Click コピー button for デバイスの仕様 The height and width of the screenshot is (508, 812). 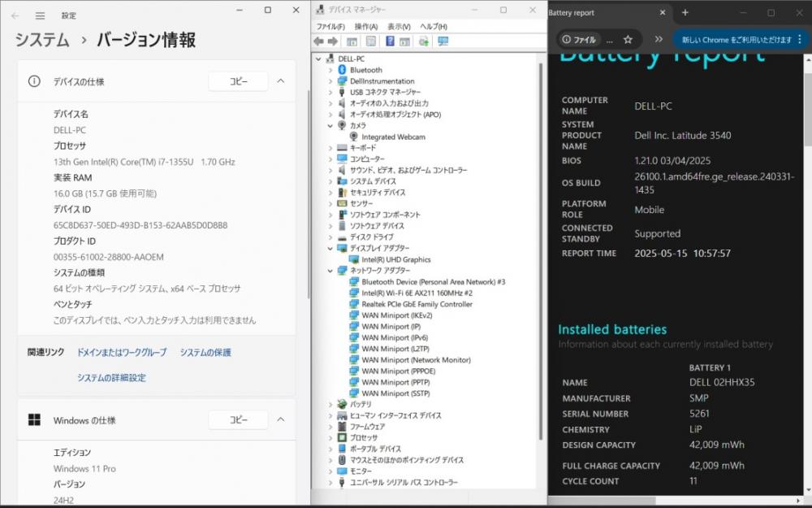[x=238, y=81]
